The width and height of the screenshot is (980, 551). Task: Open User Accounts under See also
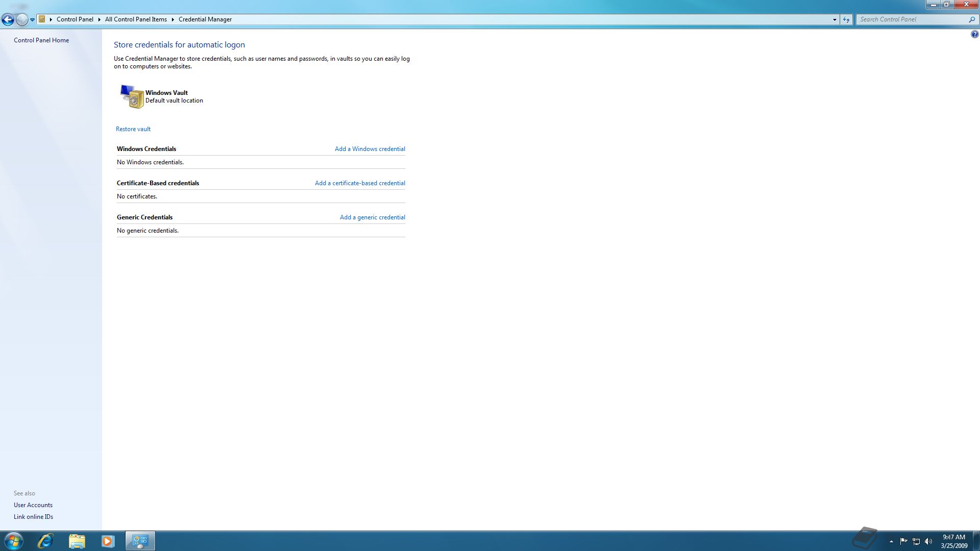click(x=33, y=505)
